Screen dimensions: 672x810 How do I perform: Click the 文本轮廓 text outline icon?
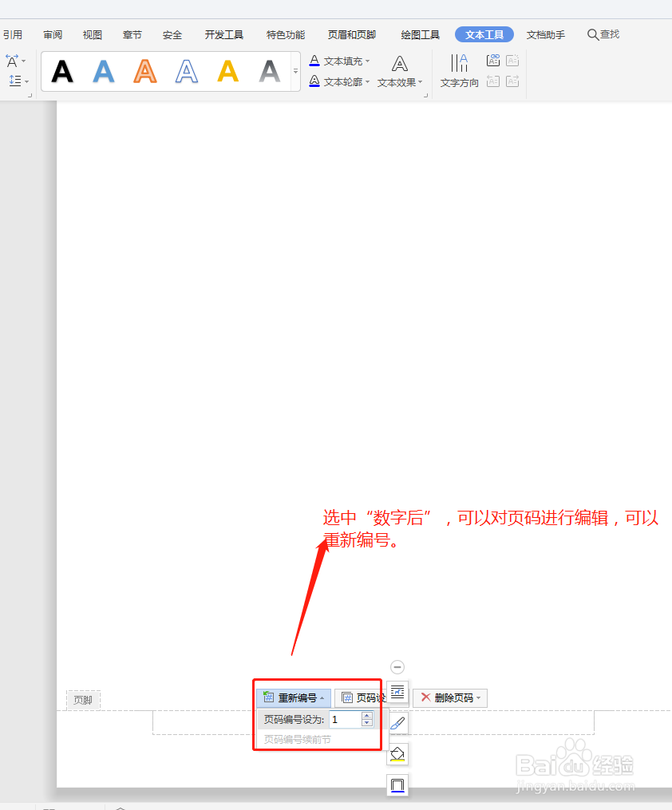tap(314, 81)
